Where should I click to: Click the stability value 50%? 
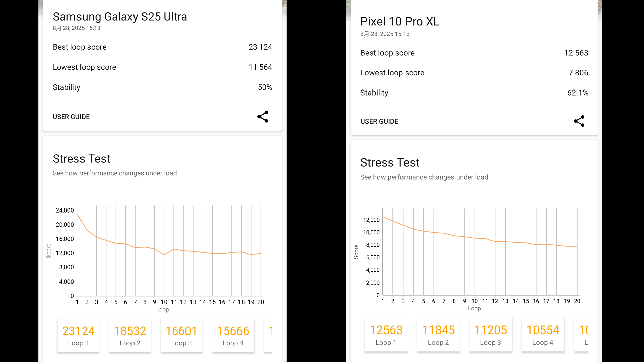click(265, 87)
